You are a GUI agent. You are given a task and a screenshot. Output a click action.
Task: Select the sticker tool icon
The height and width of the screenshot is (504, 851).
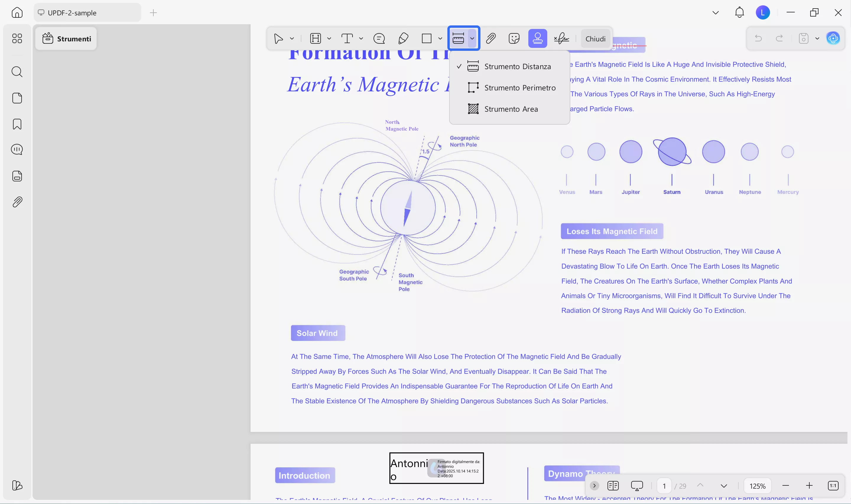(514, 38)
